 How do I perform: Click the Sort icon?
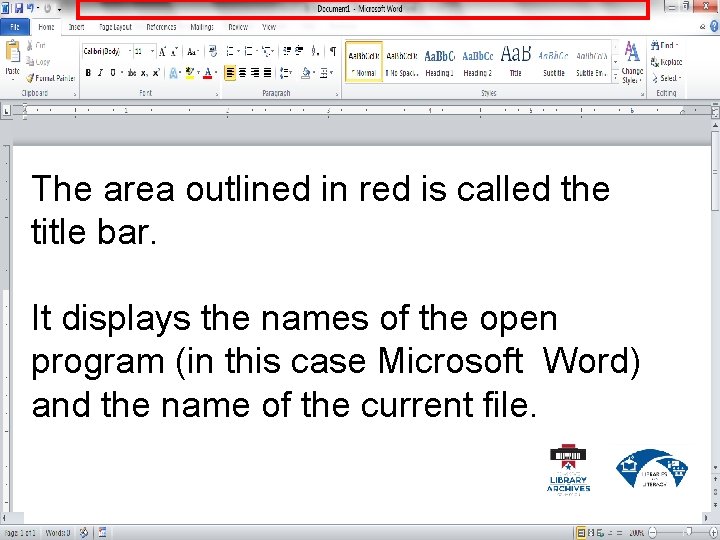pos(315,51)
